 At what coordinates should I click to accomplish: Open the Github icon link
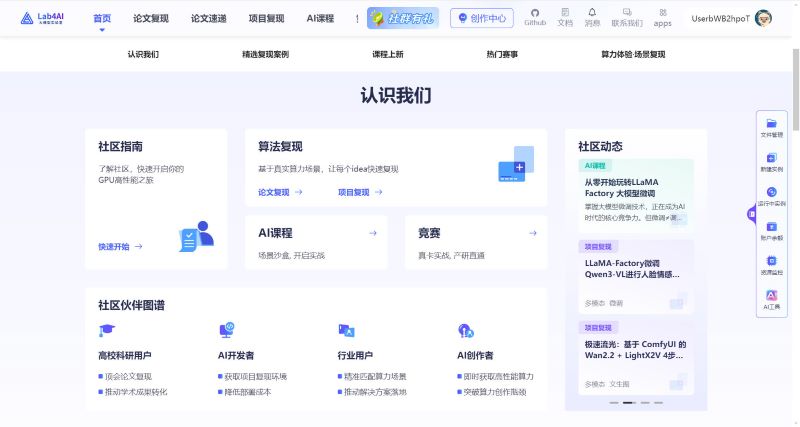pos(535,13)
